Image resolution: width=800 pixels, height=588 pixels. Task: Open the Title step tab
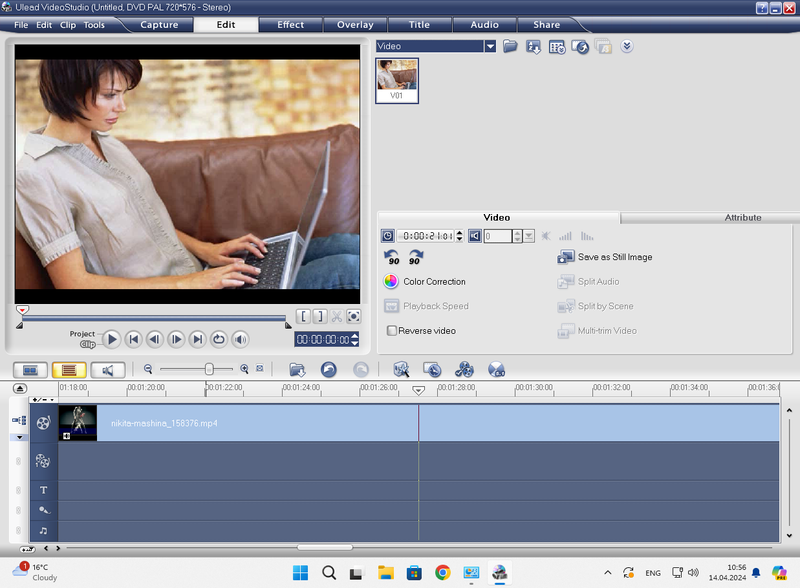point(419,24)
